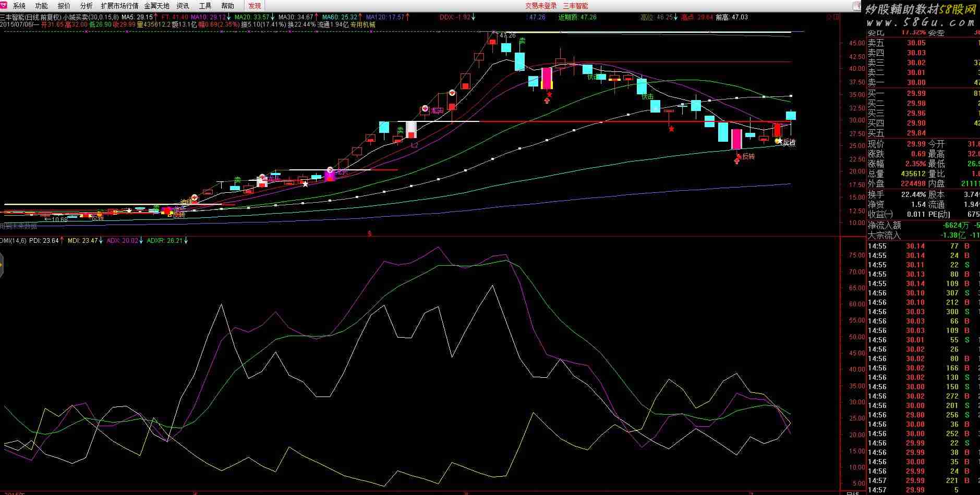This screenshot has height=495, width=980.
Task: Click the 买四 29.90 order row
Action: [x=923, y=123]
